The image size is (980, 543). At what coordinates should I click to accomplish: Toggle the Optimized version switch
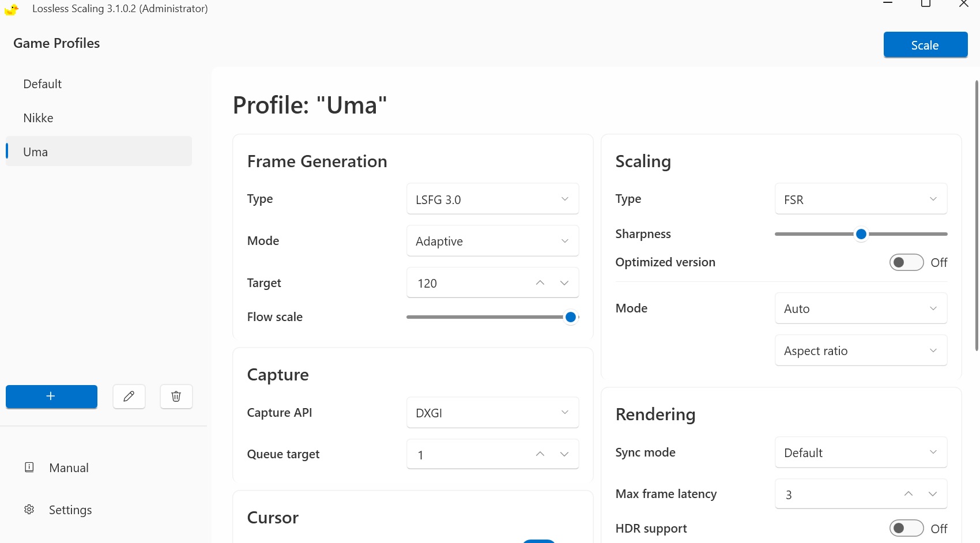pos(906,263)
